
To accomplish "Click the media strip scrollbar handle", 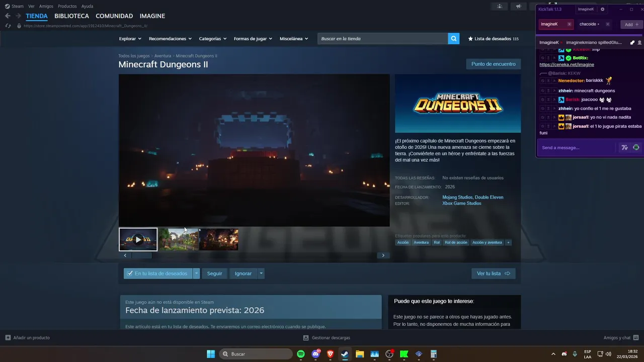I will (x=141, y=255).
